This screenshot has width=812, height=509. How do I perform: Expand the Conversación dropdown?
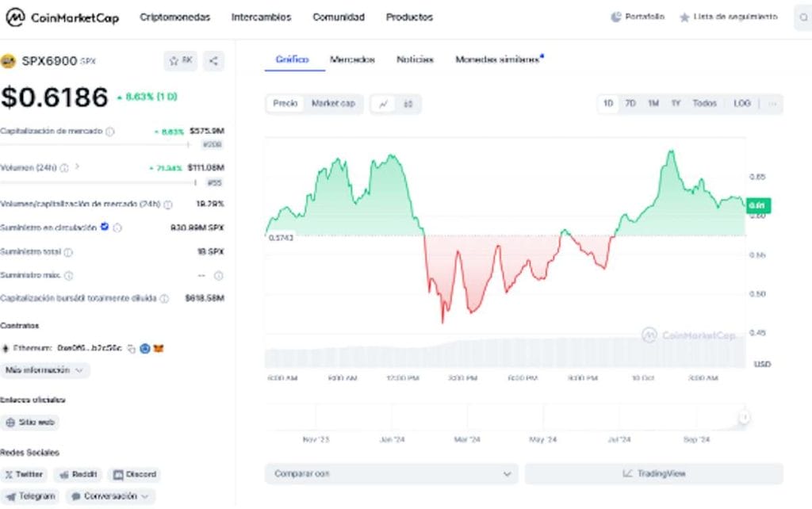[x=110, y=496]
